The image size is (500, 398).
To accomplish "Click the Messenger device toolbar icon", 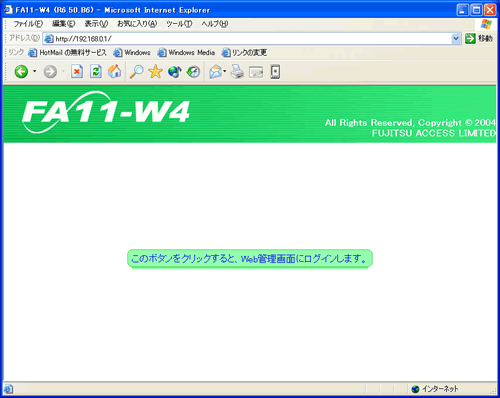I will [275, 72].
